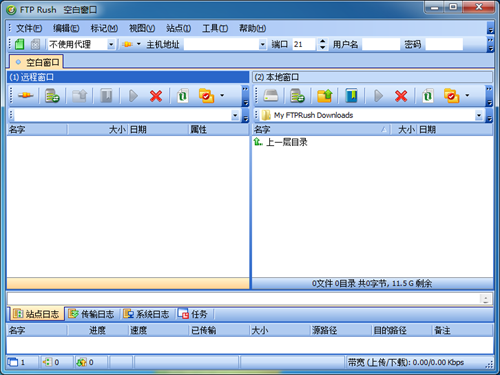Expand the remote folder-check icon dropdown arrow
500x375 pixels.
point(222,96)
